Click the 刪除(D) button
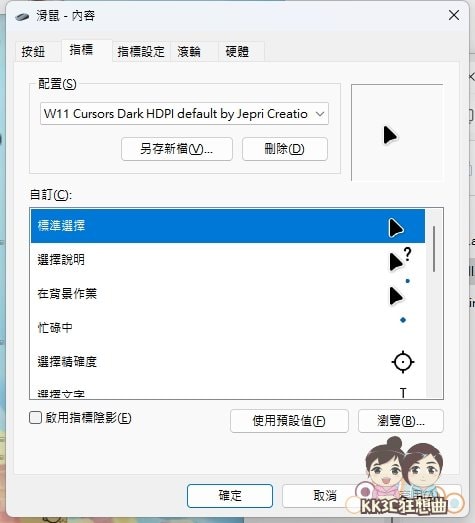475x523 pixels. [285, 149]
